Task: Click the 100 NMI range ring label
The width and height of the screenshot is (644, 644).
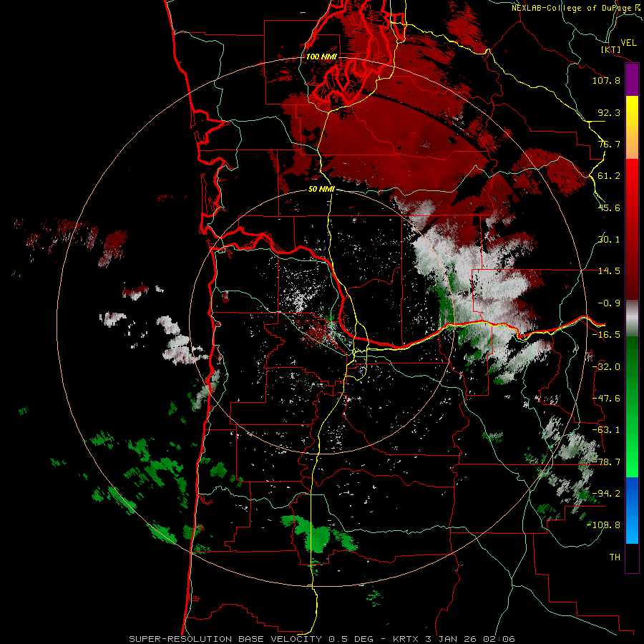Action: tap(321, 57)
